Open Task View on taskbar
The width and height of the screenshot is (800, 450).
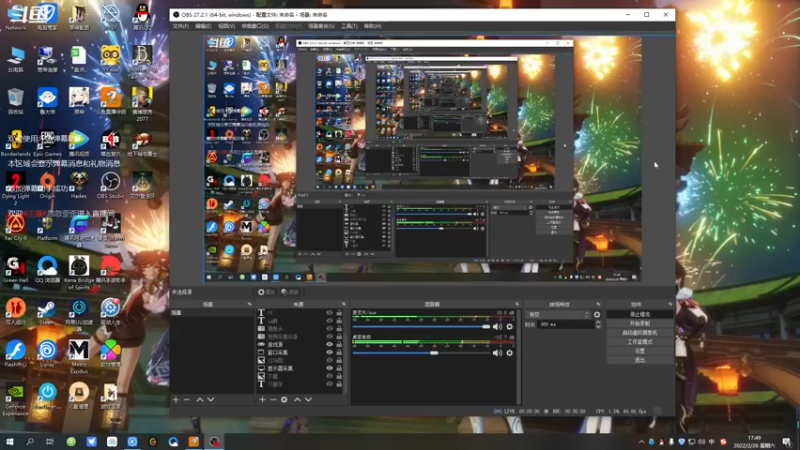pyautogui.click(x=50, y=441)
